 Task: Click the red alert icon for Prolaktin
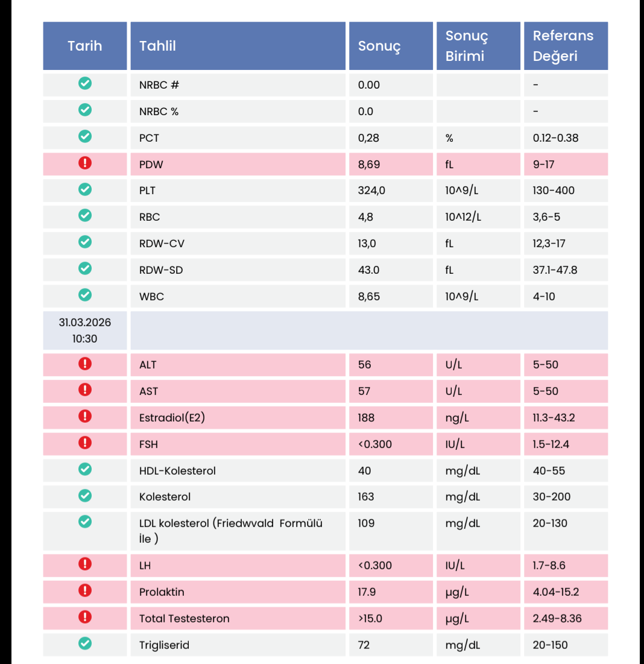[x=85, y=591]
